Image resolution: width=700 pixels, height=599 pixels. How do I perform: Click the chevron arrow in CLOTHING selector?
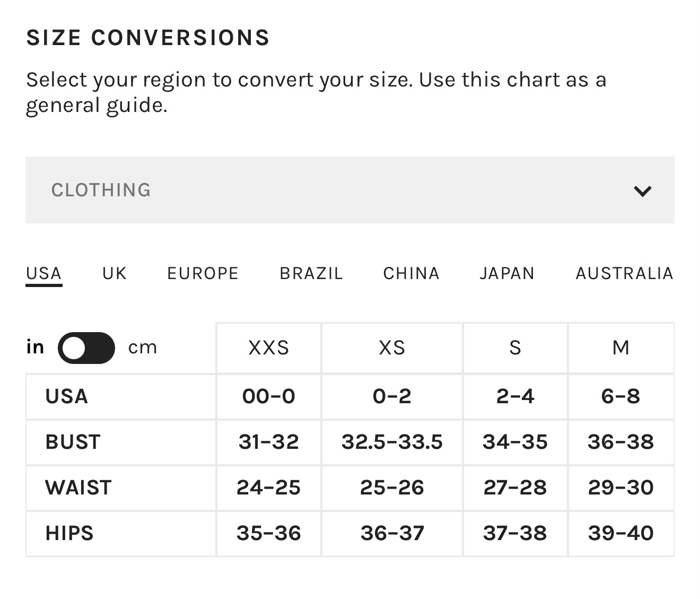pos(643,191)
